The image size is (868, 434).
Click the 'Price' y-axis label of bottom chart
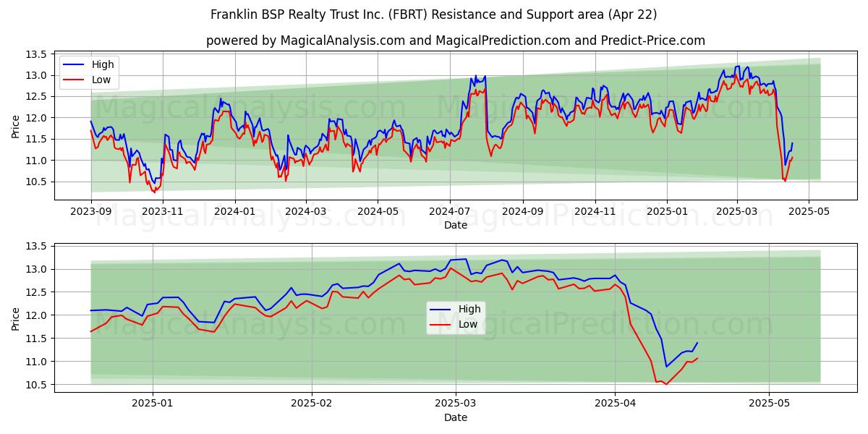[16, 318]
